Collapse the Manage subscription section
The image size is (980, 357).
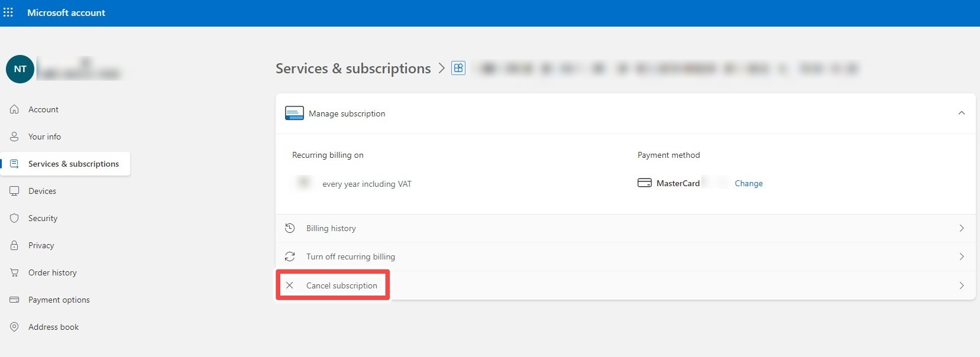coord(961,113)
